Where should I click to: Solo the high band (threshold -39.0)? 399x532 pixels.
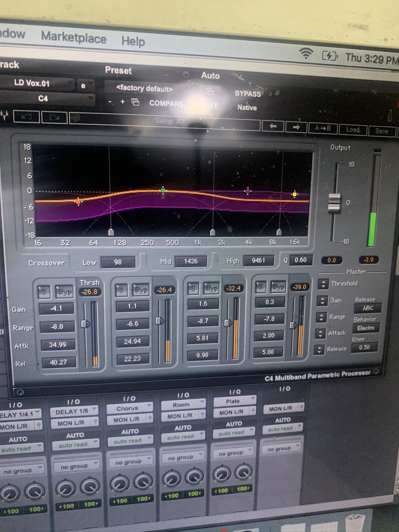pos(261,287)
